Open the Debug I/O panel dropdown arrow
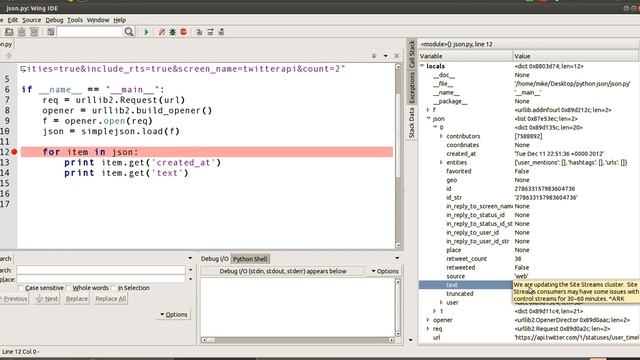The height and width of the screenshot is (360, 640). [x=397, y=258]
